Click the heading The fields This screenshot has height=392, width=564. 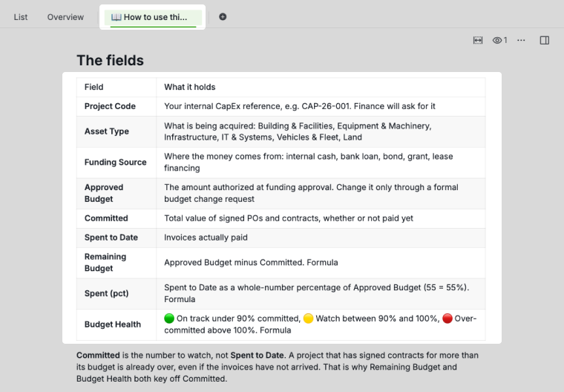pyautogui.click(x=110, y=60)
